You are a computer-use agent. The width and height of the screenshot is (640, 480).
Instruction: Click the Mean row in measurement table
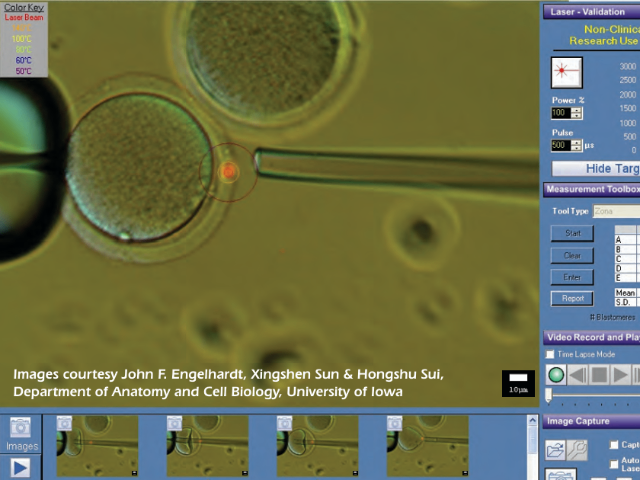[x=627, y=293]
